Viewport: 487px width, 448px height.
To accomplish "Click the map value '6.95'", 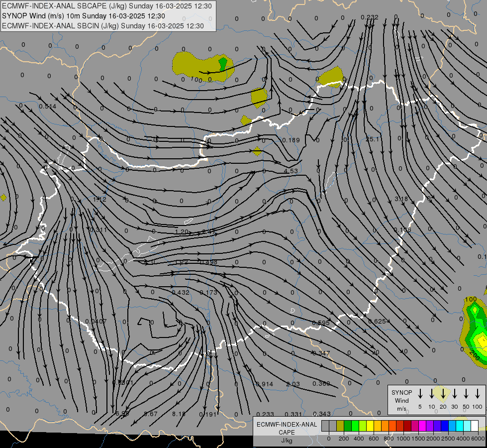I will pyautogui.click(x=122, y=414).
